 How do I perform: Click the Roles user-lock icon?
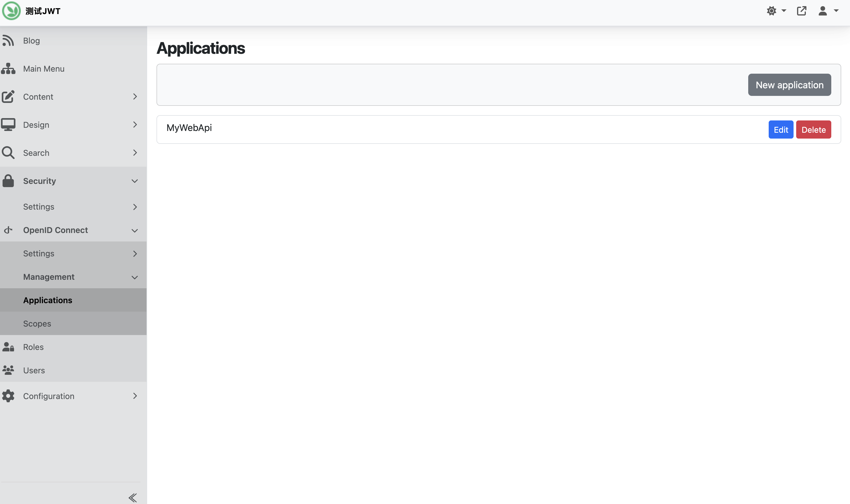click(8, 347)
